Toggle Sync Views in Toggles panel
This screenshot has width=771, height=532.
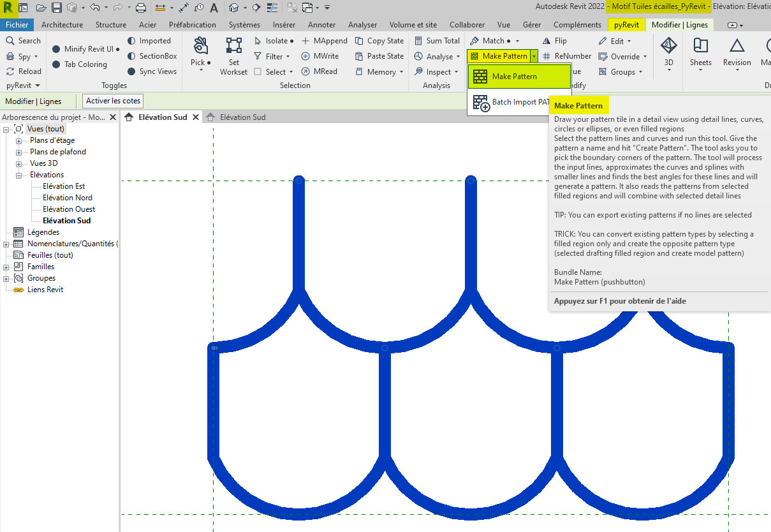pos(152,71)
